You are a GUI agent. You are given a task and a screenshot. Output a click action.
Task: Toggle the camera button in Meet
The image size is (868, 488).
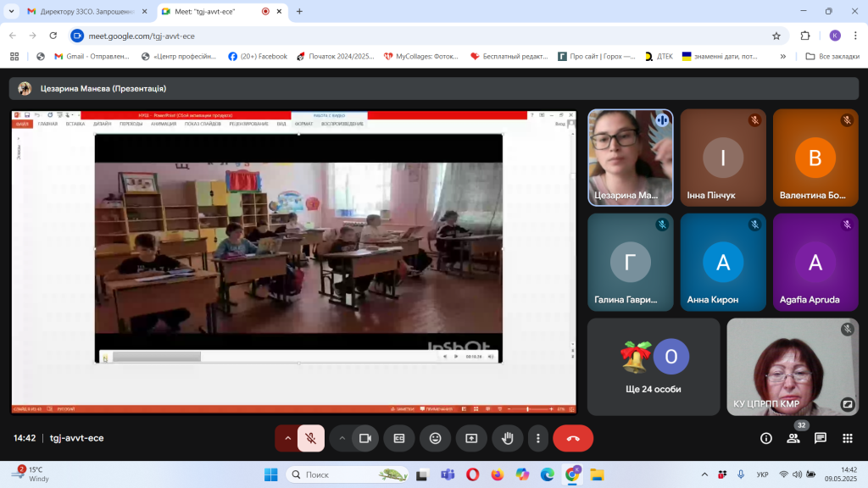tap(365, 438)
